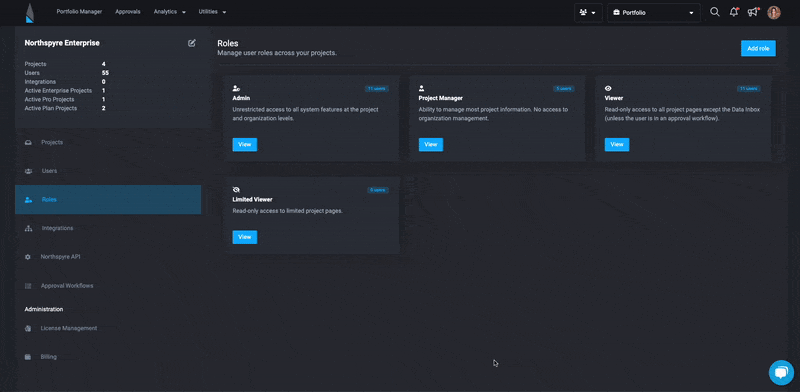800x392 pixels.
Task: View the Limited Viewer role
Action: [x=245, y=237]
